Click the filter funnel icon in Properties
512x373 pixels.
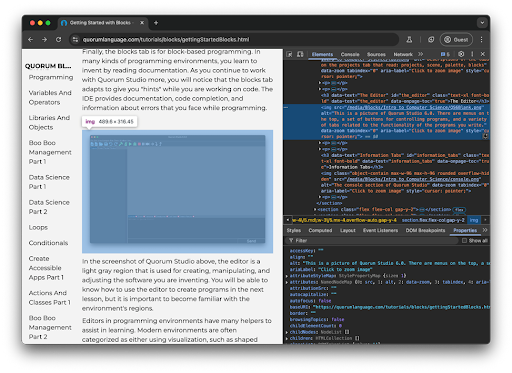point(291,241)
